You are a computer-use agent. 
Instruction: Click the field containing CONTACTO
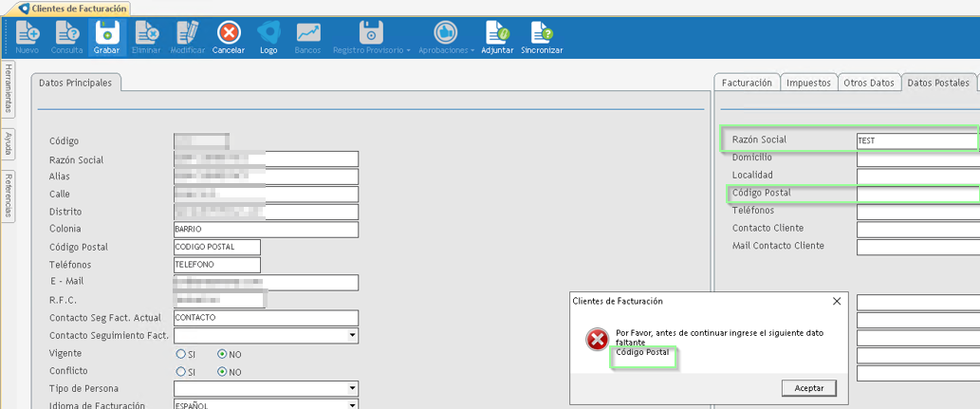point(267,318)
